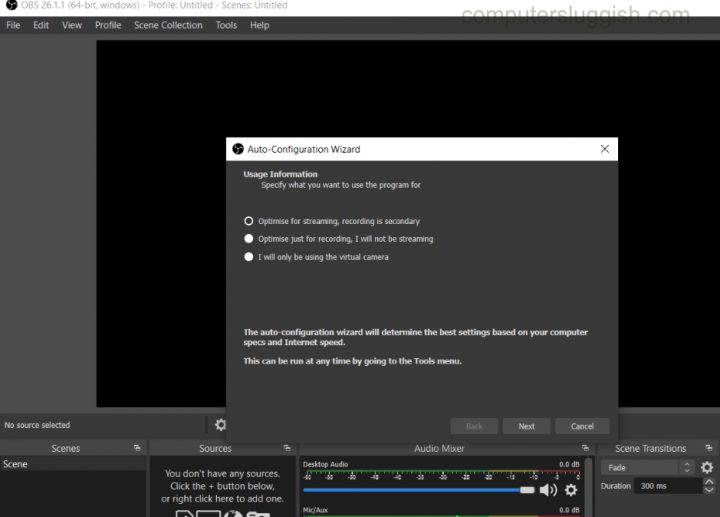Click the 'Mic/Aux' channel label
This screenshot has height=517, width=720.
coord(315,510)
